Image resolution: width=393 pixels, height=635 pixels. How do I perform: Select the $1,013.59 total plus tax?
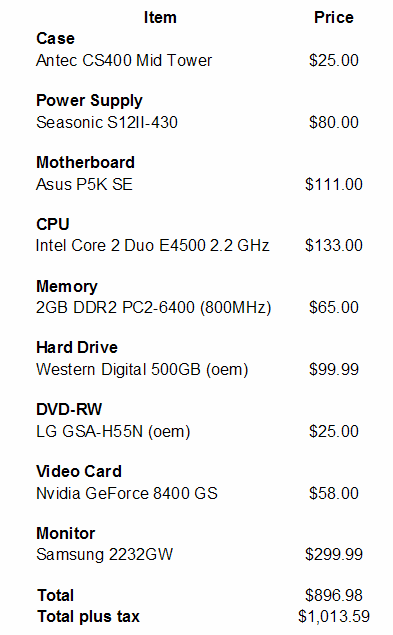click(x=333, y=616)
